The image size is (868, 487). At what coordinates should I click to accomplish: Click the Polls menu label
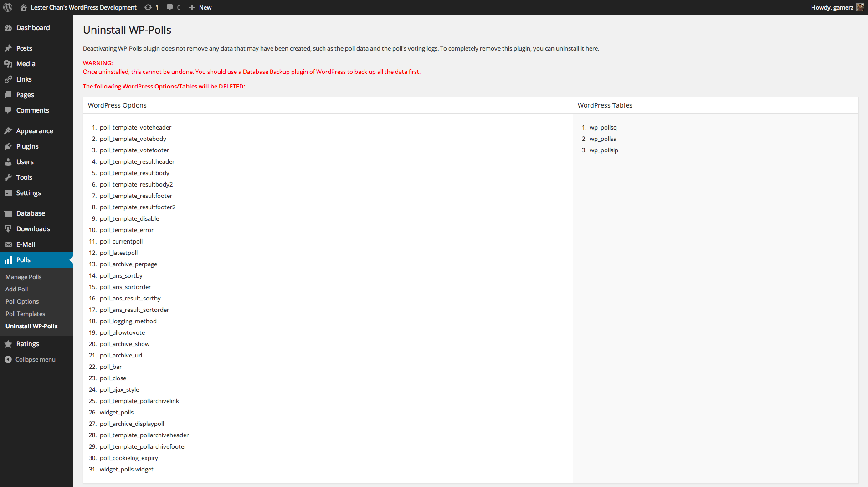[23, 260]
